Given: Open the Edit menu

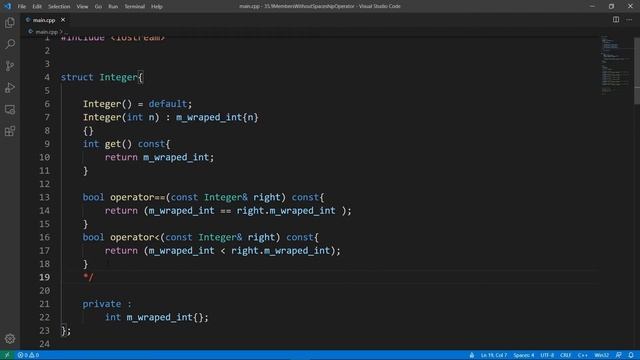Looking at the screenshot, I should [37, 7].
